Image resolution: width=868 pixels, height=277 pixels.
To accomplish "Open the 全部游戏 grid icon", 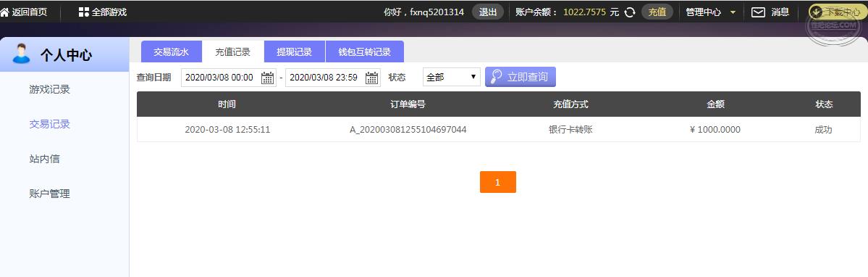I will coord(83,12).
